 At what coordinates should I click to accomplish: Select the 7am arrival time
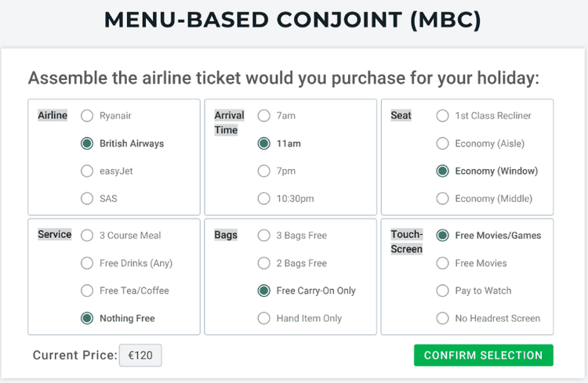pos(264,116)
